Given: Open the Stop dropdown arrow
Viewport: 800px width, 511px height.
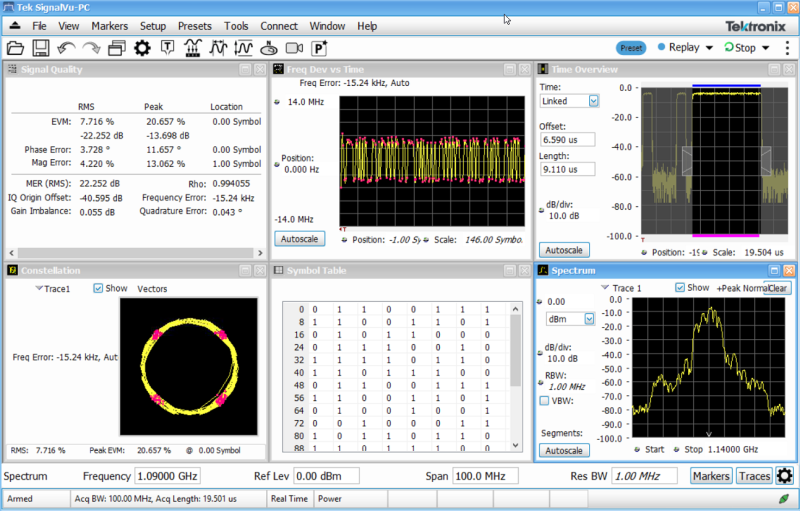Looking at the screenshot, I should [x=765, y=48].
